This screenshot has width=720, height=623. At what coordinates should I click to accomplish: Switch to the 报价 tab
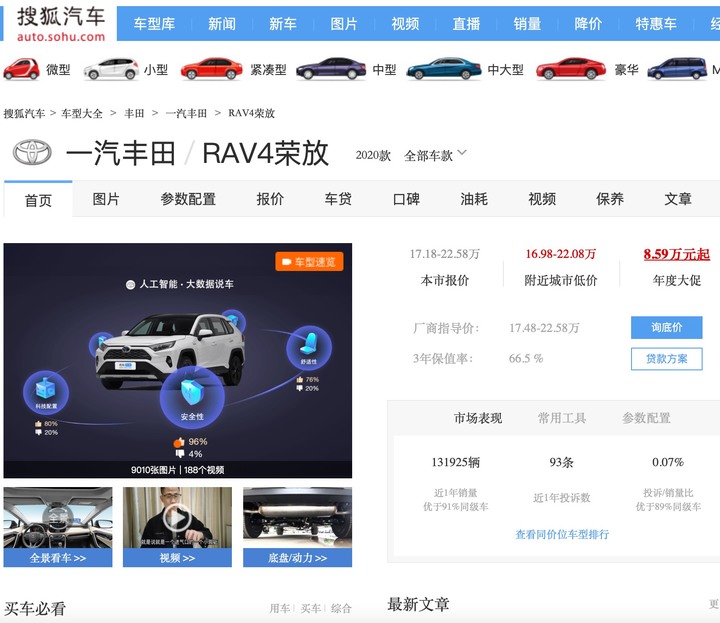[x=270, y=199]
